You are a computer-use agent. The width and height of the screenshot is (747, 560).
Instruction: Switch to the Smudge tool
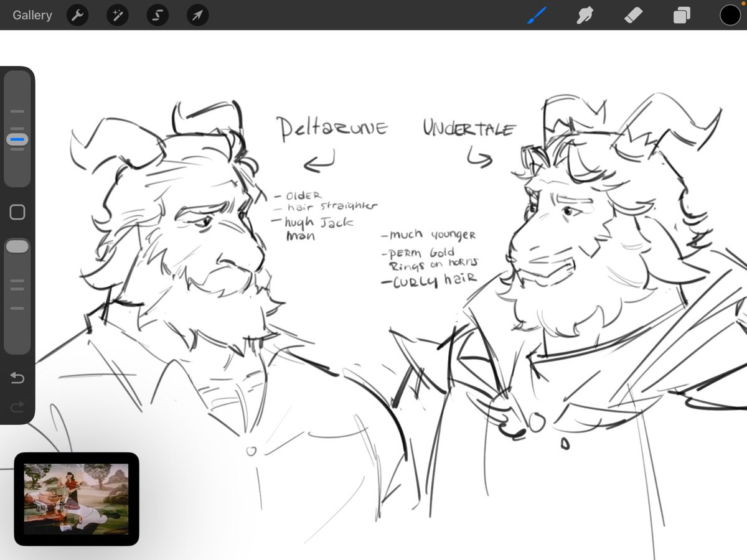coord(584,15)
